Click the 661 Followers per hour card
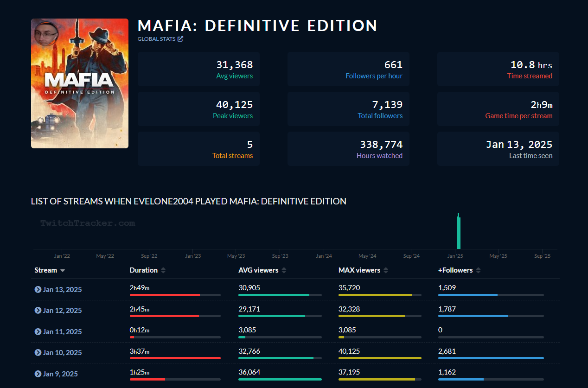588x388 pixels. 348,69
